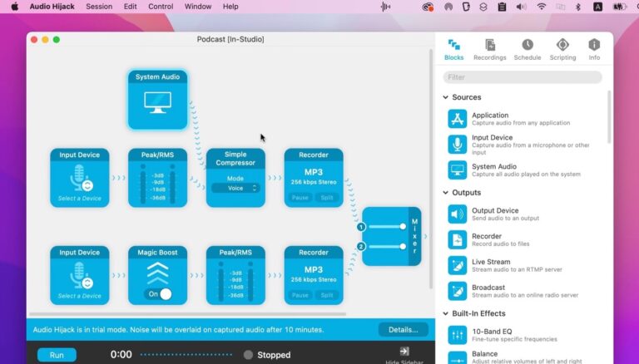Viewport: 639px width, 364px height.
Task: Collapse the Built-In Effects section
Action: [x=446, y=313]
